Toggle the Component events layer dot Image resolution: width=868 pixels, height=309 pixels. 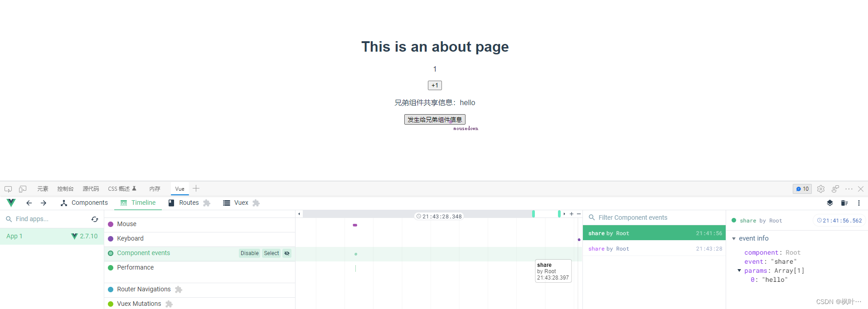click(x=111, y=253)
